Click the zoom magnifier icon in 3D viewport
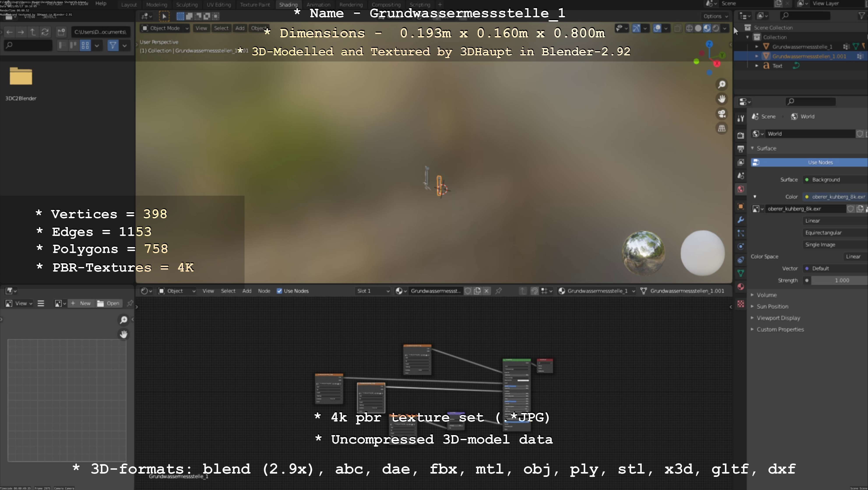 (x=721, y=84)
